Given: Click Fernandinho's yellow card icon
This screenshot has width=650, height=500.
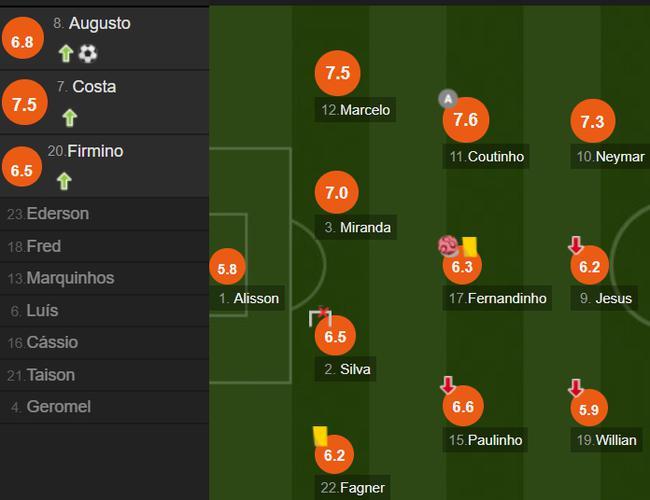Looking at the screenshot, I should (470, 247).
